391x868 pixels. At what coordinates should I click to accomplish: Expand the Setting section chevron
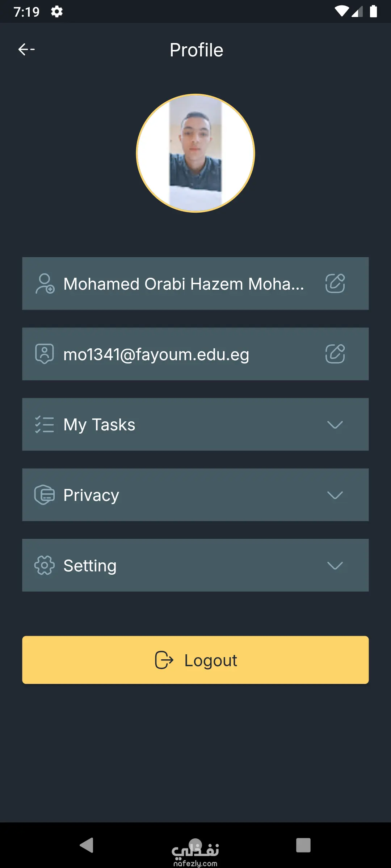coord(335,565)
